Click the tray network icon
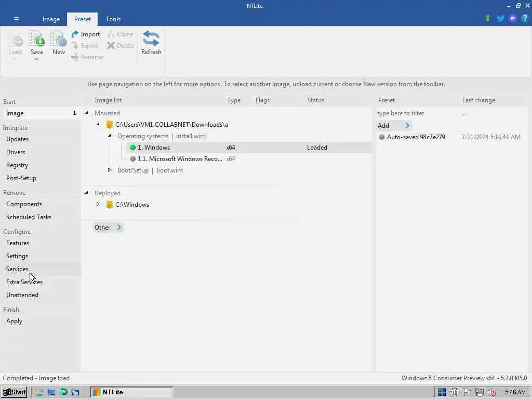 click(479, 393)
